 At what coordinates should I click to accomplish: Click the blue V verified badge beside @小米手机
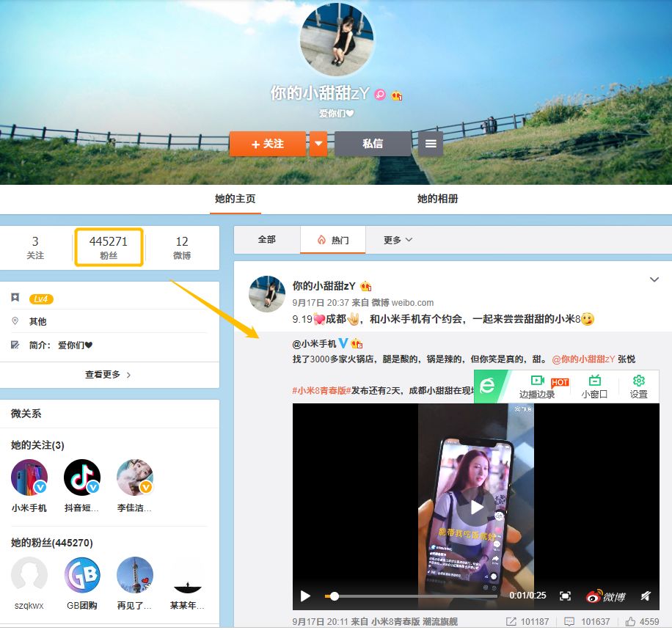pyautogui.click(x=343, y=343)
